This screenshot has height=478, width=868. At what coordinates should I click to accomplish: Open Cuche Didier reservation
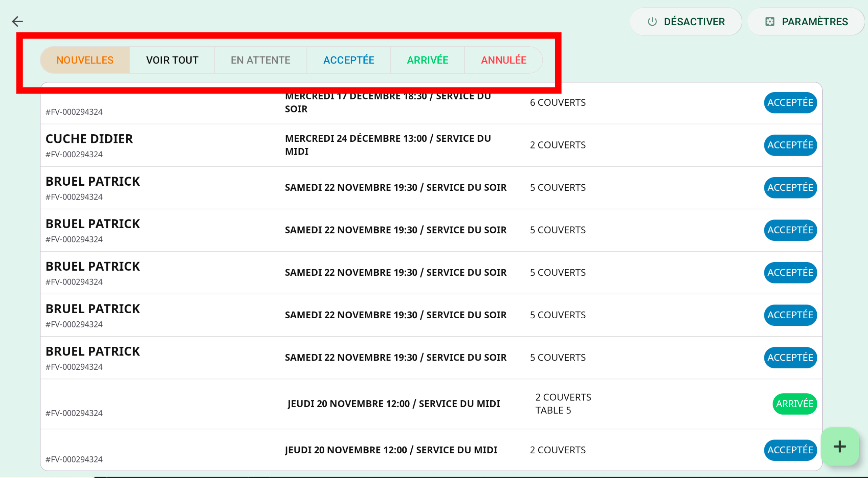pos(89,139)
